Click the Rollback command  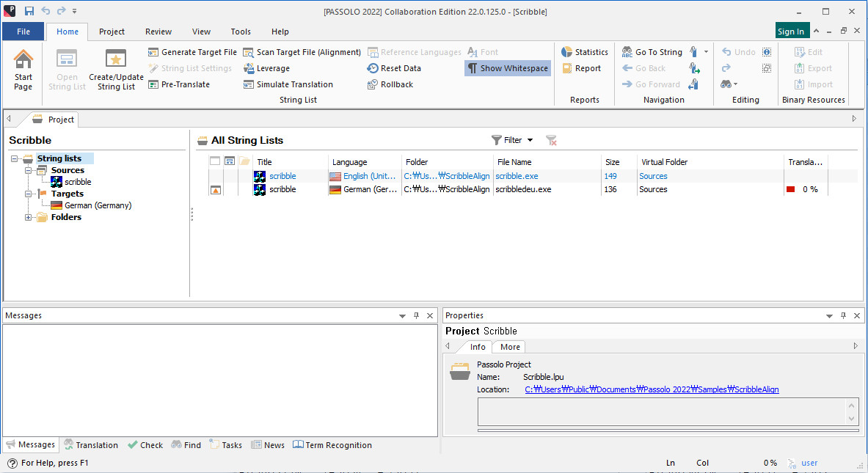(390, 84)
